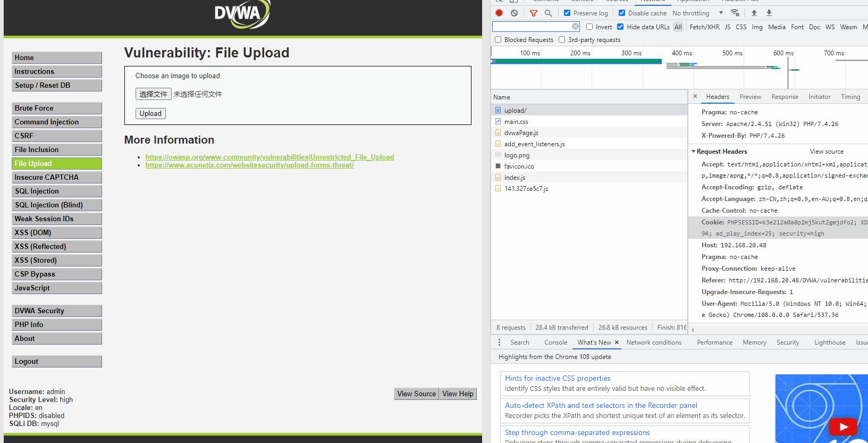Select logo.png image request icon
This screenshot has height=443, width=868.
pyautogui.click(x=498, y=155)
